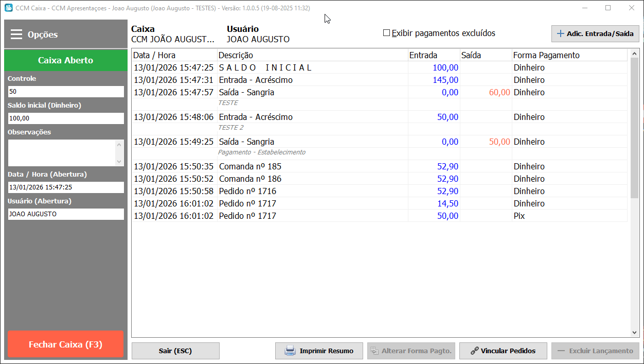Click the CCM Caixa app icon in title bar
This screenshot has height=364, width=644.
tap(8, 8)
